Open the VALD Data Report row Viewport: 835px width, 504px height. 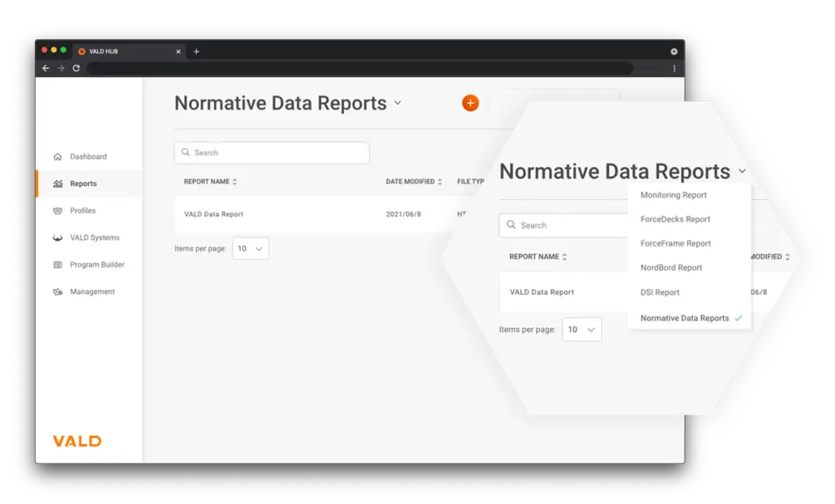214,215
